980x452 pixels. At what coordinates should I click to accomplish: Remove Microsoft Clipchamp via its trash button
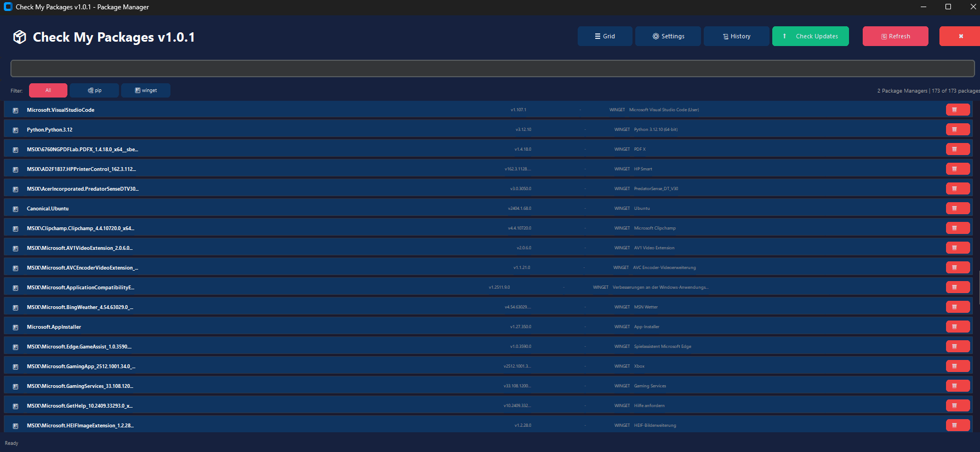tap(958, 228)
